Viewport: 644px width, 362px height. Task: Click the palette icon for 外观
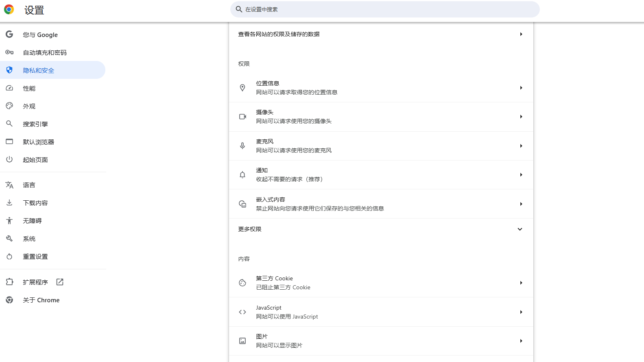(x=9, y=106)
